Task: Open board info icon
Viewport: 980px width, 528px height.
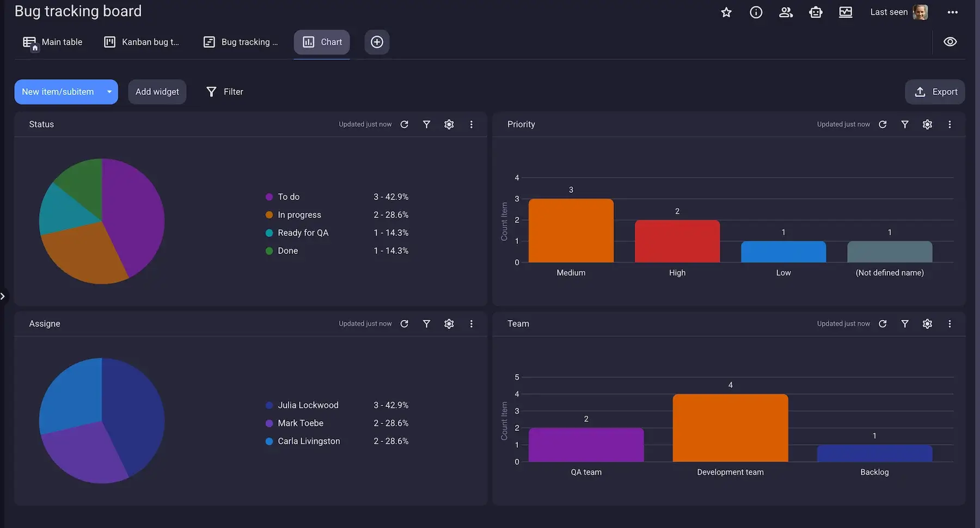Action: (756, 12)
